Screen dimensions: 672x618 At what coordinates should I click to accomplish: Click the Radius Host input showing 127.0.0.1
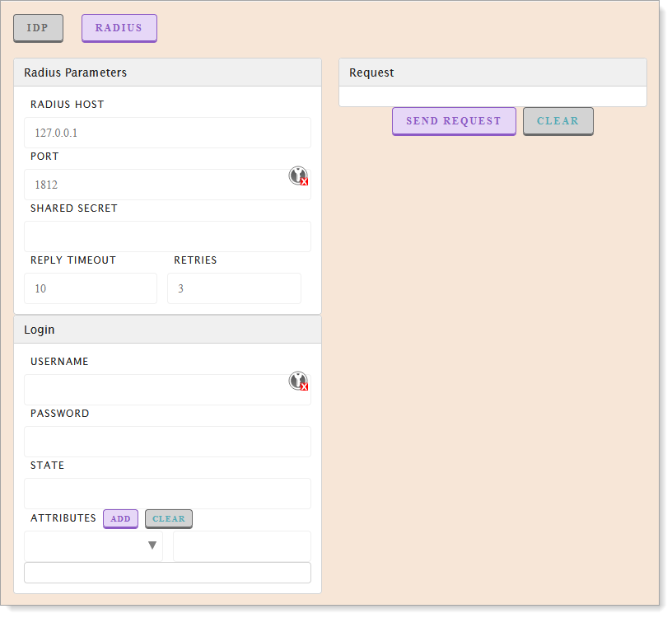click(167, 132)
